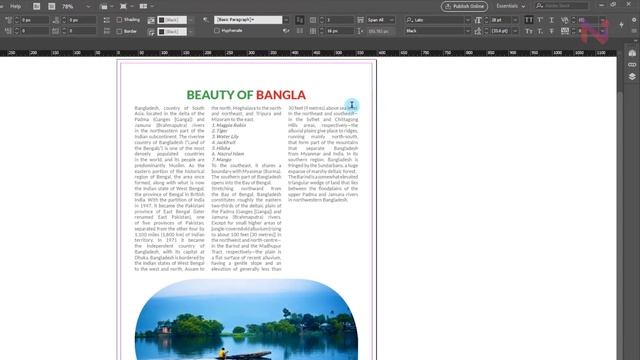The height and width of the screenshot is (360, 640).
Task: Open the 78% zoom level dropdown
Action: pos(88,7)
